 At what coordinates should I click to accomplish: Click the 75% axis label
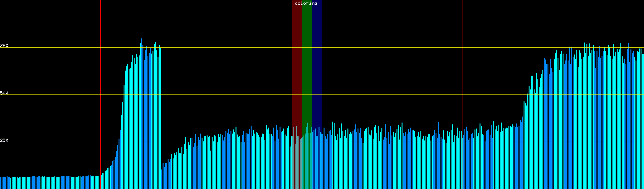[x=4, y=46]
